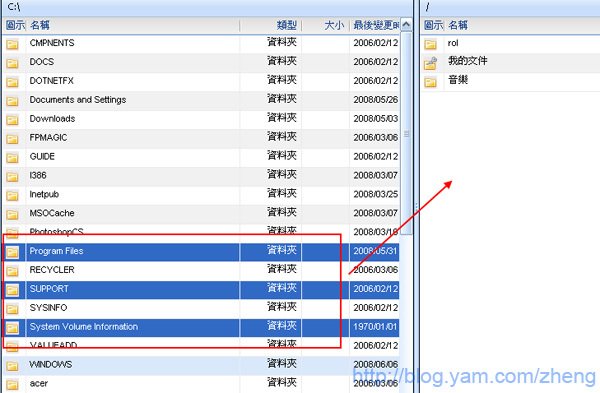Click the remote path bar showing /
This screenshot has height=393, width=600.
tap(510, 7)
